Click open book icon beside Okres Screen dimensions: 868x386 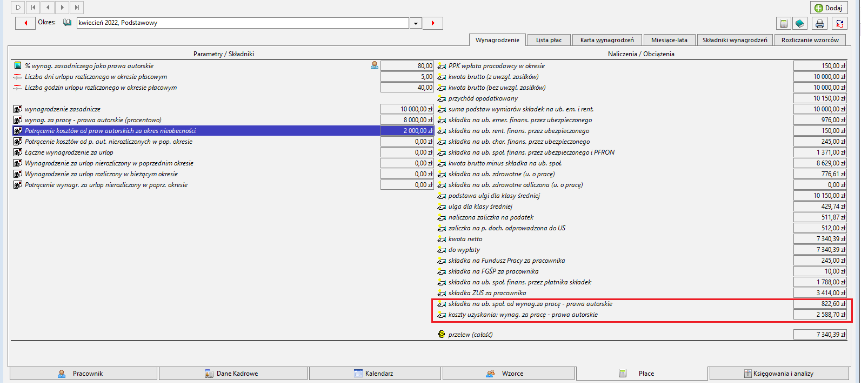[x=68, y=23]
